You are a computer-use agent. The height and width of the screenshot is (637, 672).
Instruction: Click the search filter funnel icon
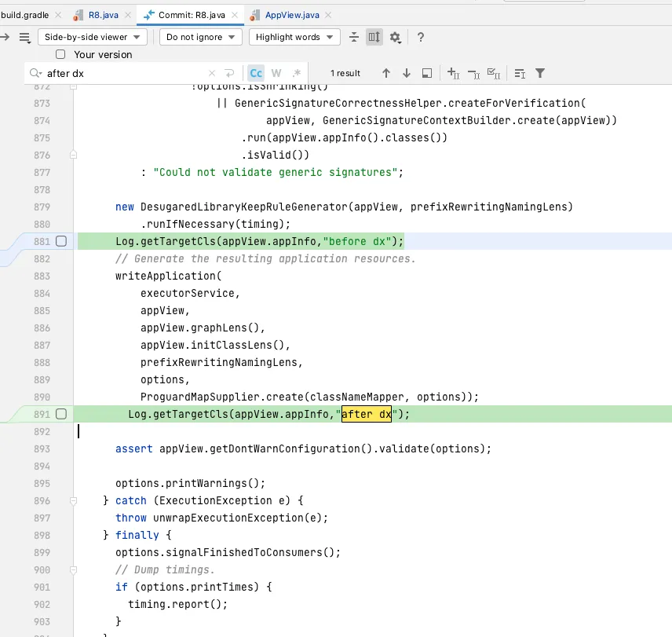(x=540, y=73)
